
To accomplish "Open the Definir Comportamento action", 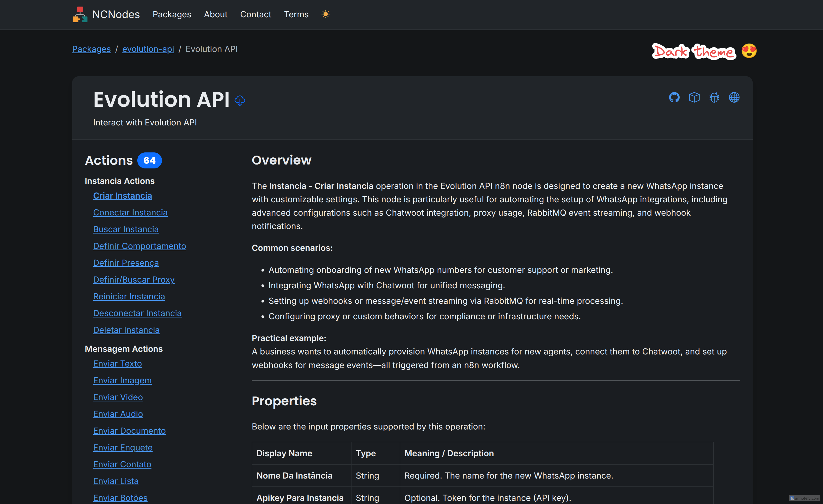I will point(139,246).
